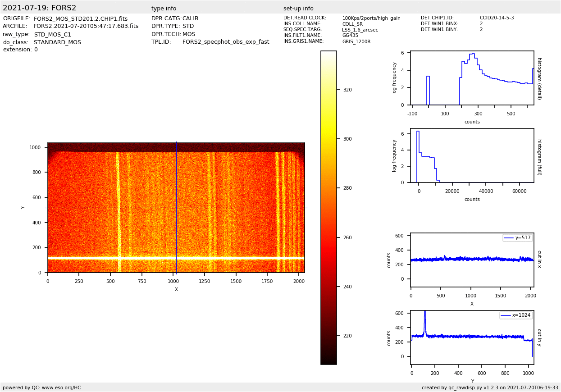Click the CCID20-14-5-3 chip ID value
Image resolution: width=561 pixels, height=392 pixels.
(497, 18)
